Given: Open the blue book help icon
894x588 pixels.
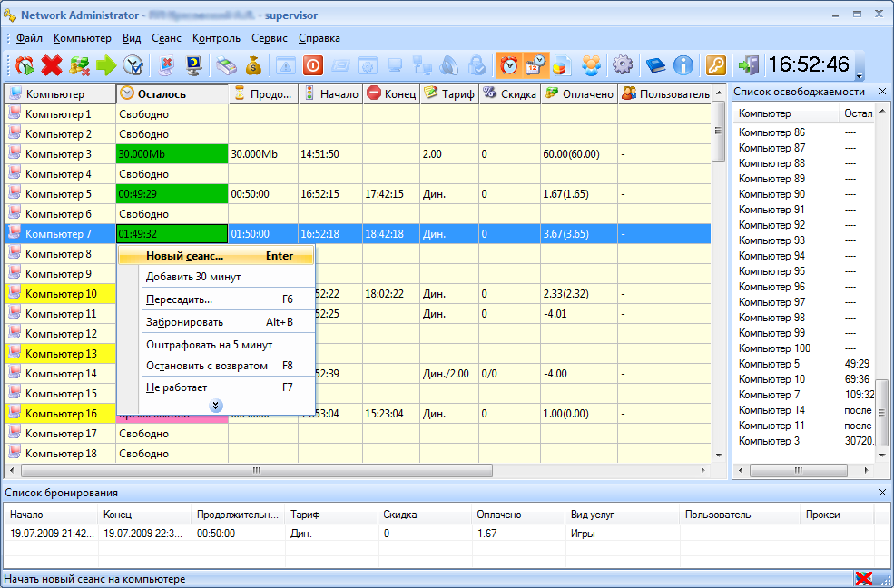Looking at the screenshot, I should click(655, 65).
